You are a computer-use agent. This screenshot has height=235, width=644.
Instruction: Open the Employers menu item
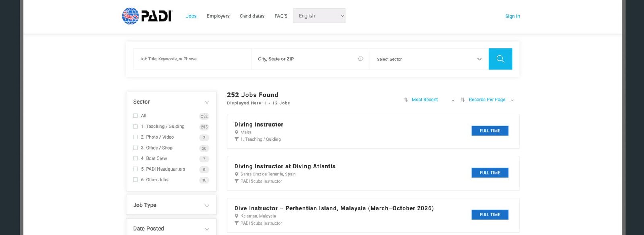click(218, 16)
